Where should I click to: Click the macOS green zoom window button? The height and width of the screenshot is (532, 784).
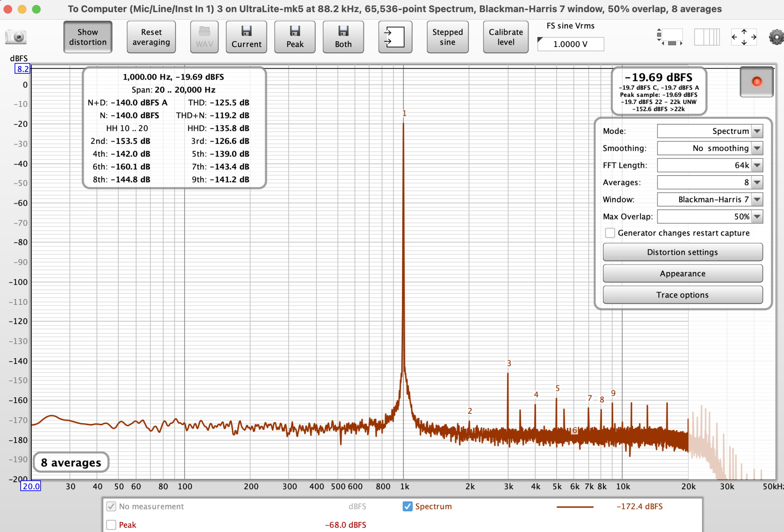pos(36,9)
